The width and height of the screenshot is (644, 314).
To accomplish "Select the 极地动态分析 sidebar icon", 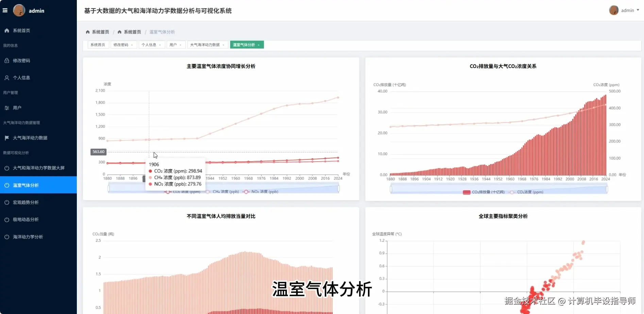I will (x=7, y=219).
